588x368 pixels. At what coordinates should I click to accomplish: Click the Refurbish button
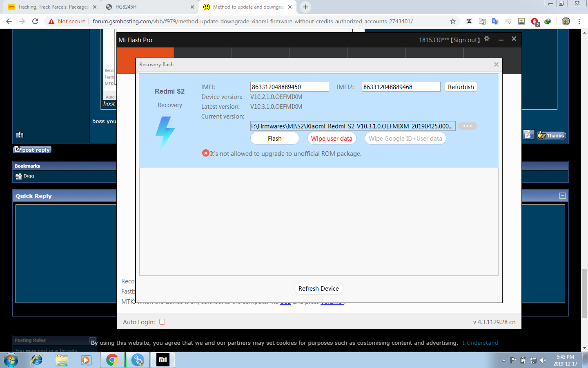[461, 87]
